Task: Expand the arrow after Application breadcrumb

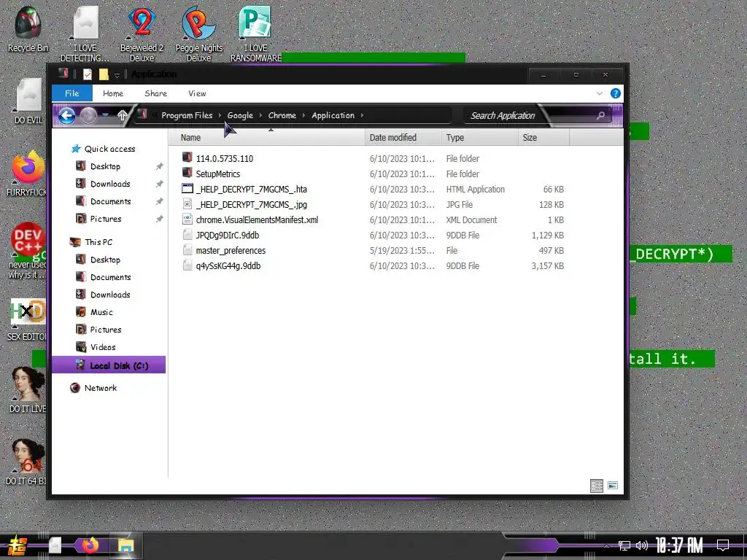Action: 362,115
